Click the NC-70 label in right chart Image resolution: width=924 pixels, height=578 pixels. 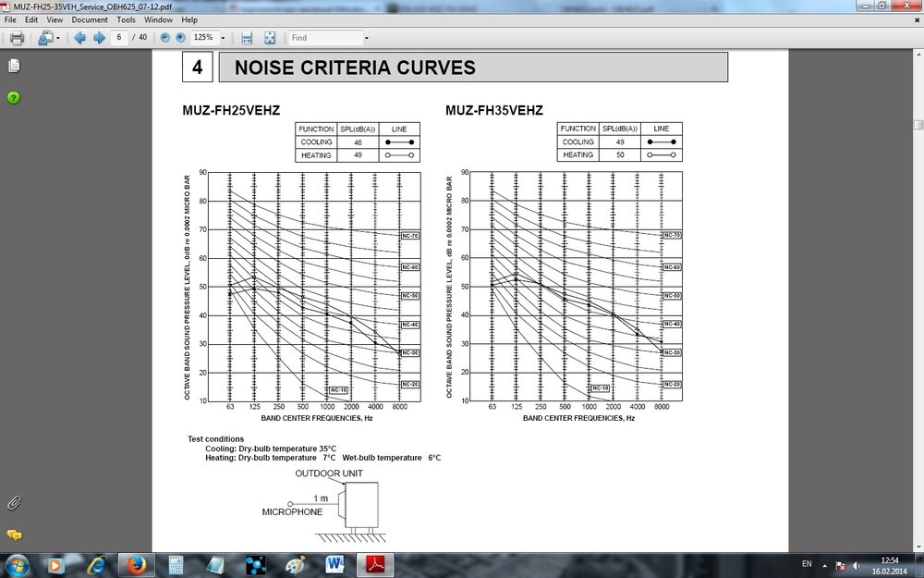[x=672, y=235]
